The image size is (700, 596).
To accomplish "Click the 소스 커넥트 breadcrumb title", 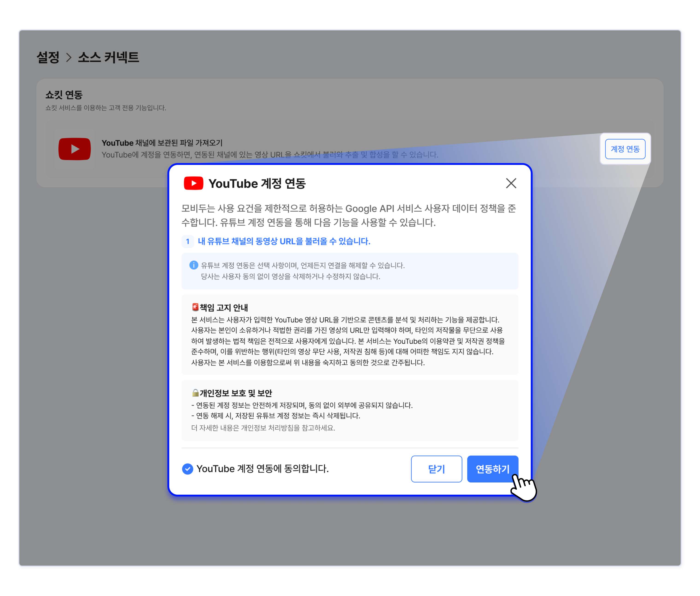I will tap(108, 57).
